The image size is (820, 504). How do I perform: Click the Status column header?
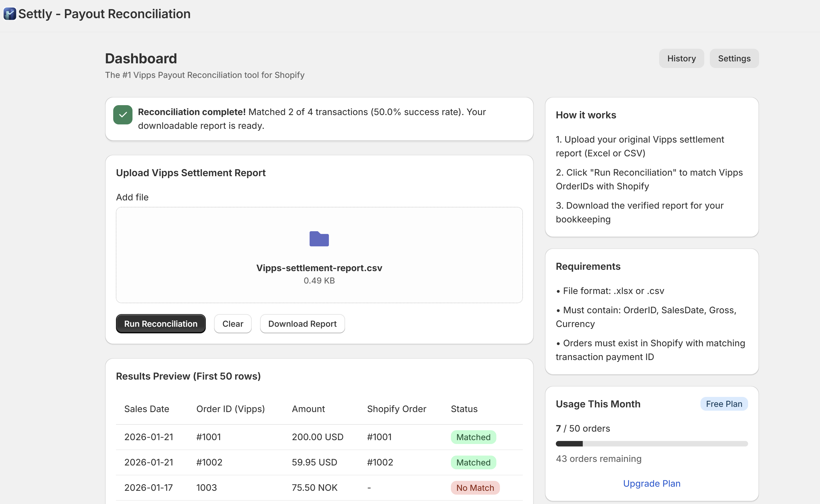coord(464,409)
